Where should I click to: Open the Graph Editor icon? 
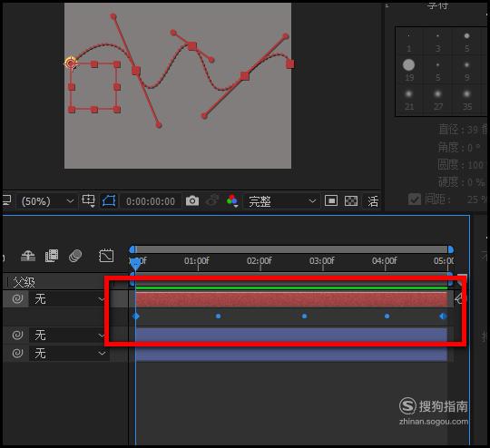coord(106,256)
